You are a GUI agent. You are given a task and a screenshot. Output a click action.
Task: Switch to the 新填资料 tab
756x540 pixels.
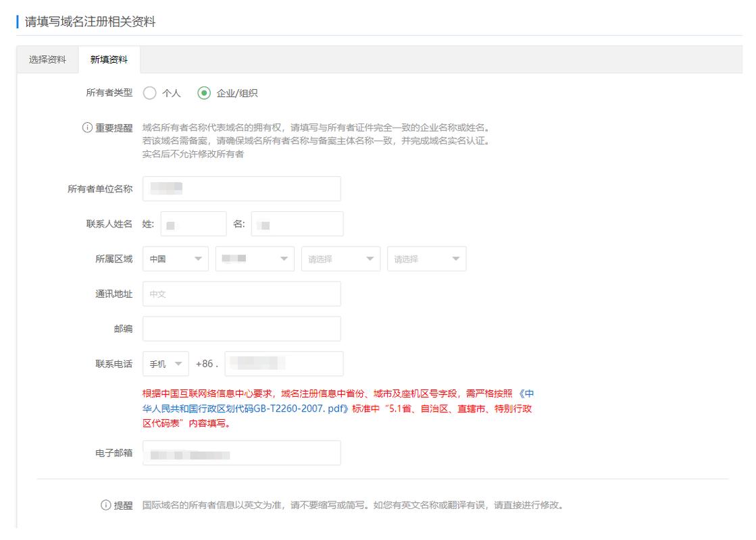(x=109, y=59)
